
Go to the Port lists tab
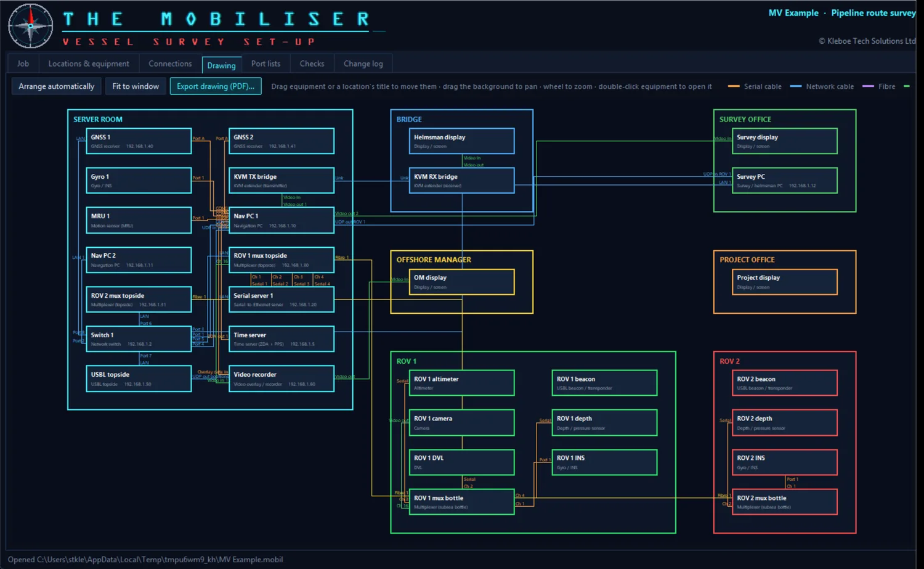pos(265,63)
